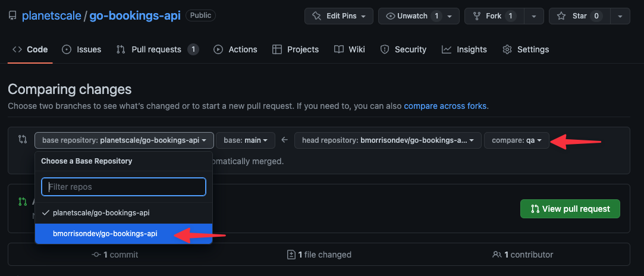Click the Fork button
This screenshot has width=644, height=276.
pyautogui.click(x=495, y=16)
